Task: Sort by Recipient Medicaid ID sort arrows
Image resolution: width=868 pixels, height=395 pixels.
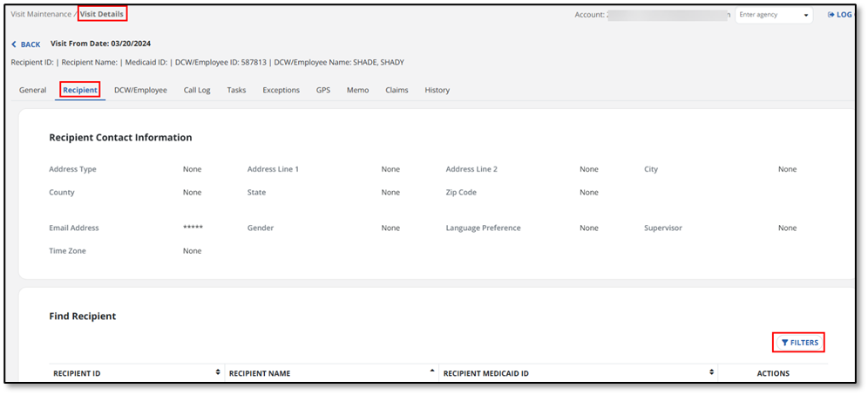Action: click(x=711, y=373)
